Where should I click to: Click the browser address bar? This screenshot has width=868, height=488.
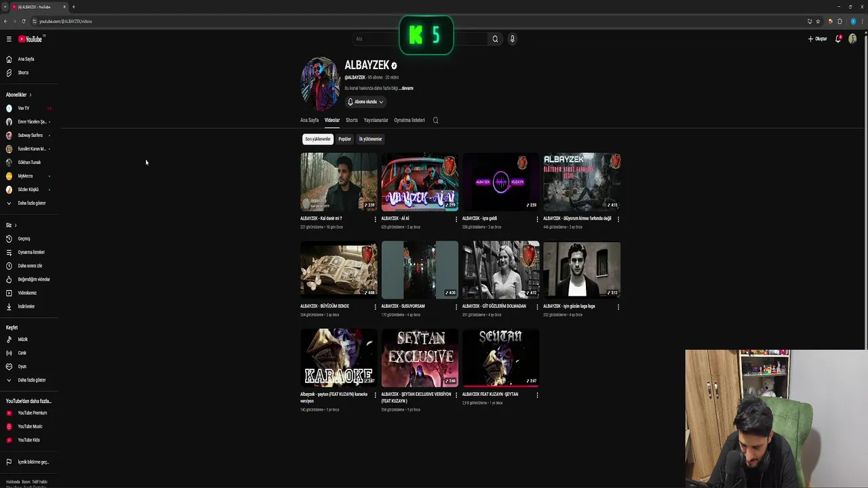407,21
